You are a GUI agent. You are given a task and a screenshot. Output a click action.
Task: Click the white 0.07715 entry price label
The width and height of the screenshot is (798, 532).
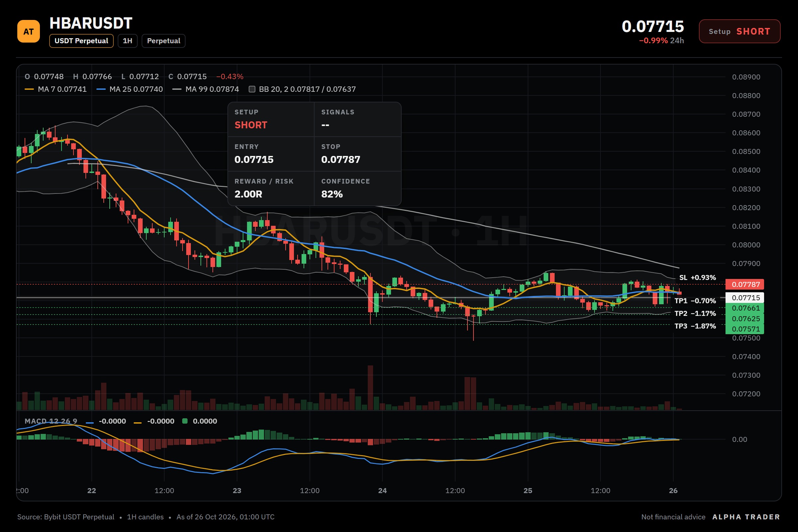[x=745, y=298]
